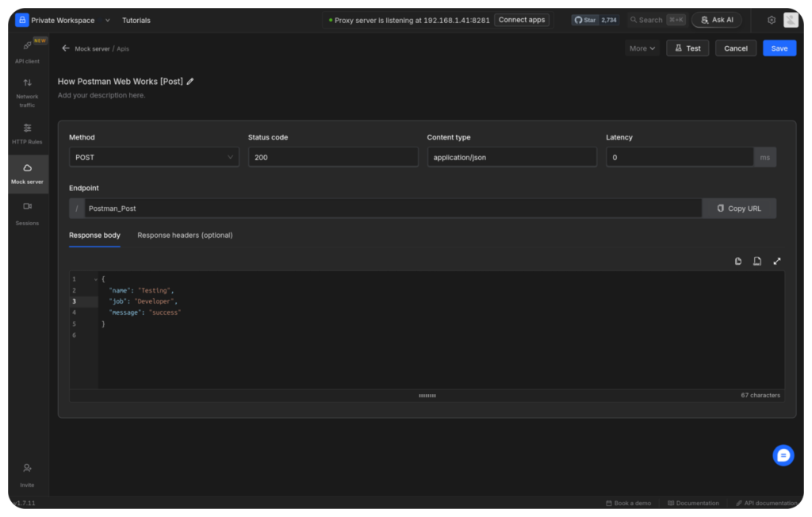Open the Sessions section
Viewport: 812px width, 517px height.
[27, 214]
